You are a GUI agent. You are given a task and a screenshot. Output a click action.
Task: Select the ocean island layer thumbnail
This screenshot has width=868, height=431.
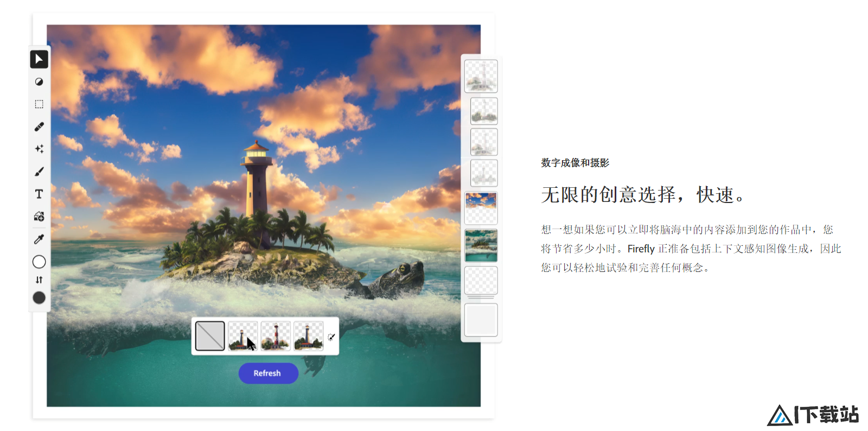481,245
